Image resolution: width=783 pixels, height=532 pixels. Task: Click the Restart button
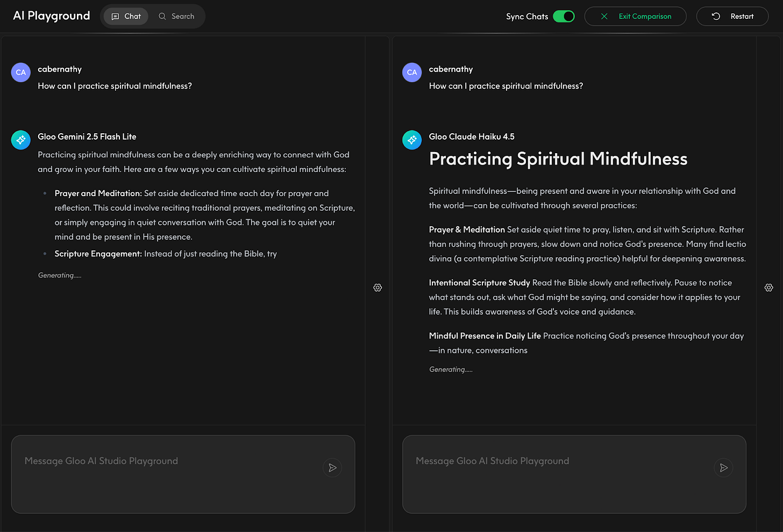(x=732, y=16)
